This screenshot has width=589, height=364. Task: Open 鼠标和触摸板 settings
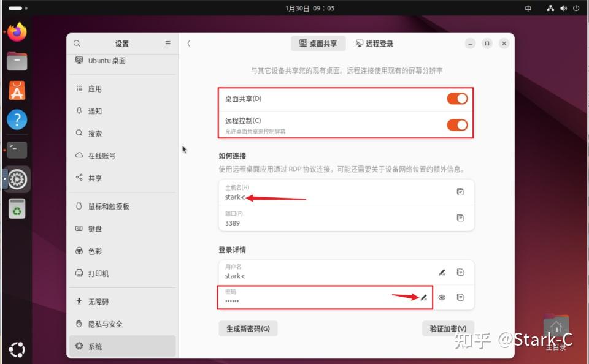pyautogui.click(x=123, y=207)
